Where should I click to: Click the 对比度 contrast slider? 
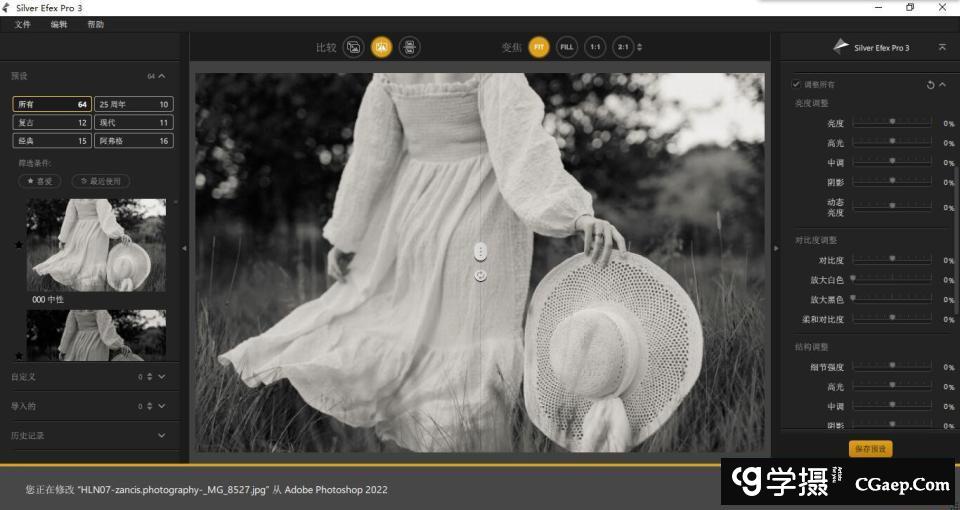coord(892,260)
